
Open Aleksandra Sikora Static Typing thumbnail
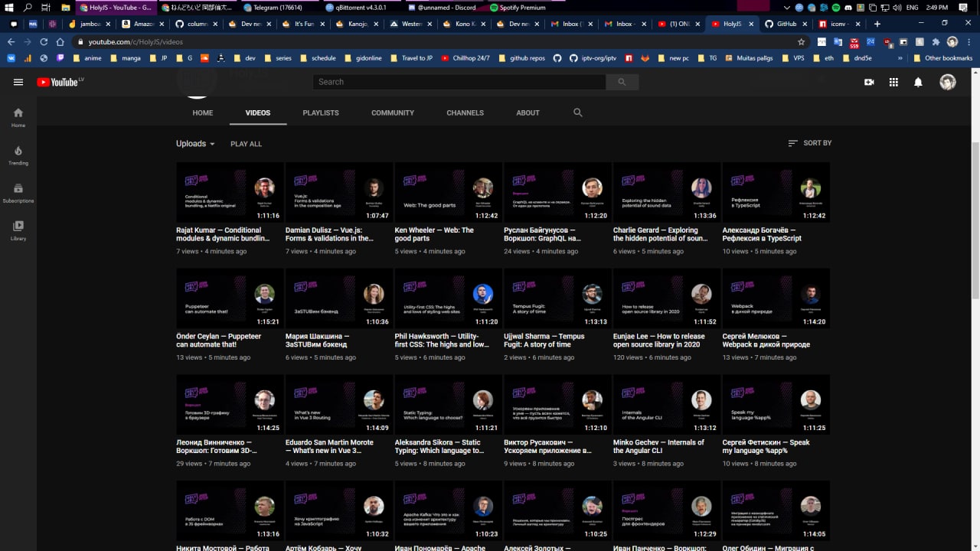(x=448, y=404)
